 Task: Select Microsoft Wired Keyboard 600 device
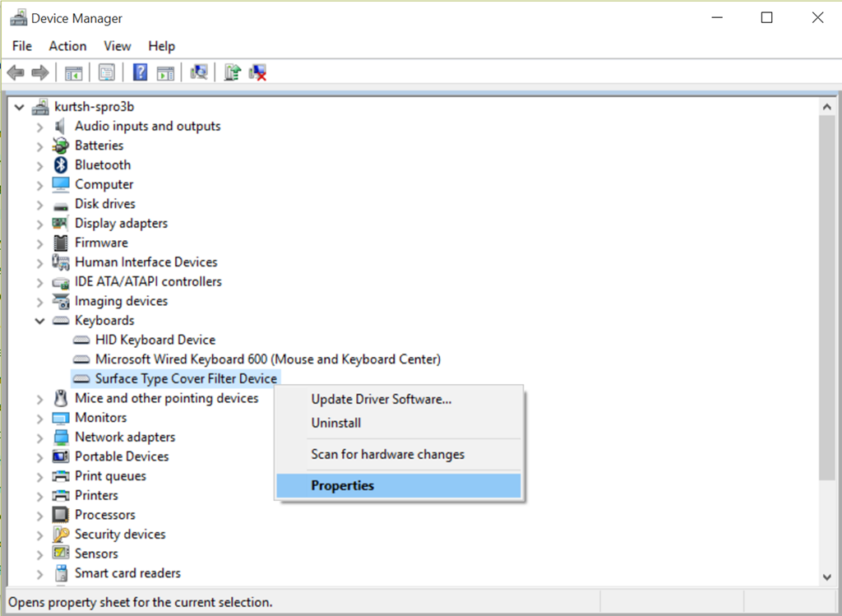click(267, 359)
